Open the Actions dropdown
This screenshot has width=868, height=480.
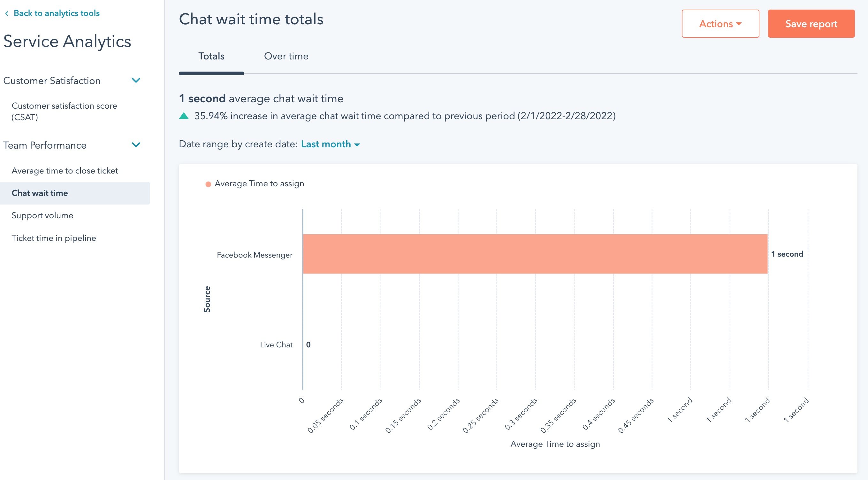[x=720, y=24]
